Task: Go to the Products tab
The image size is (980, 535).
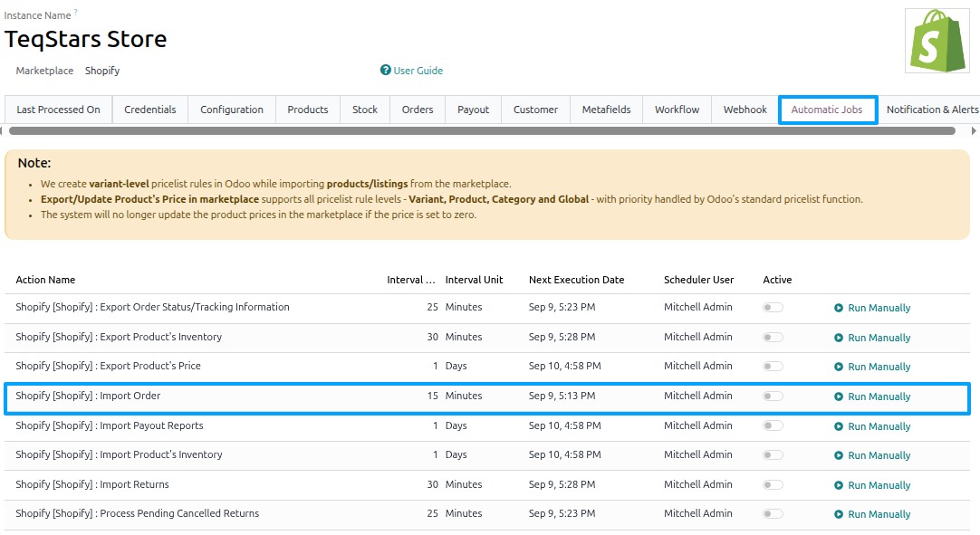Action: click(308, 110)
